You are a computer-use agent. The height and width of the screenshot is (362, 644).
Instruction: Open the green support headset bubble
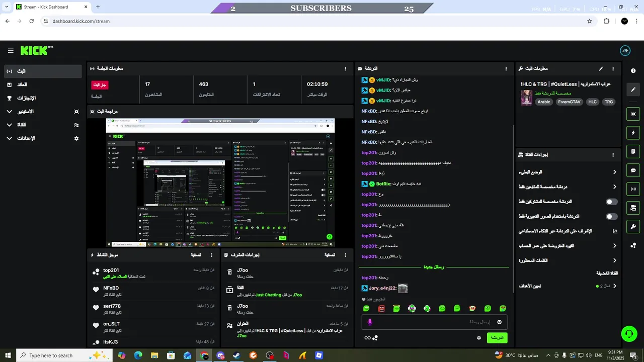[x=628, y=333]
